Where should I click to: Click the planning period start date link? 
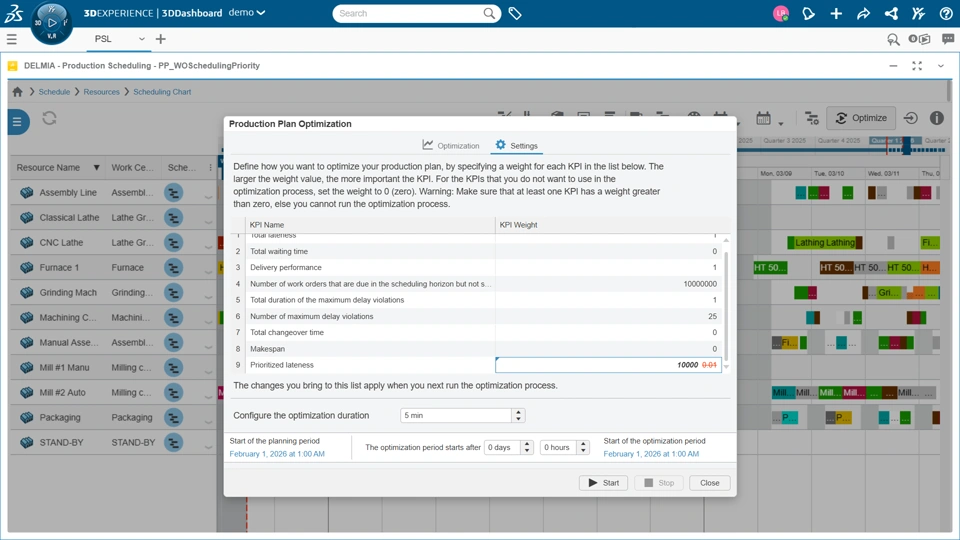277,454
